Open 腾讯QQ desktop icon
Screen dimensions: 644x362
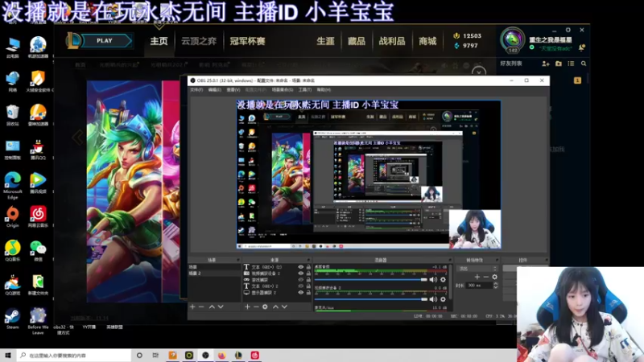click(38, 150)
